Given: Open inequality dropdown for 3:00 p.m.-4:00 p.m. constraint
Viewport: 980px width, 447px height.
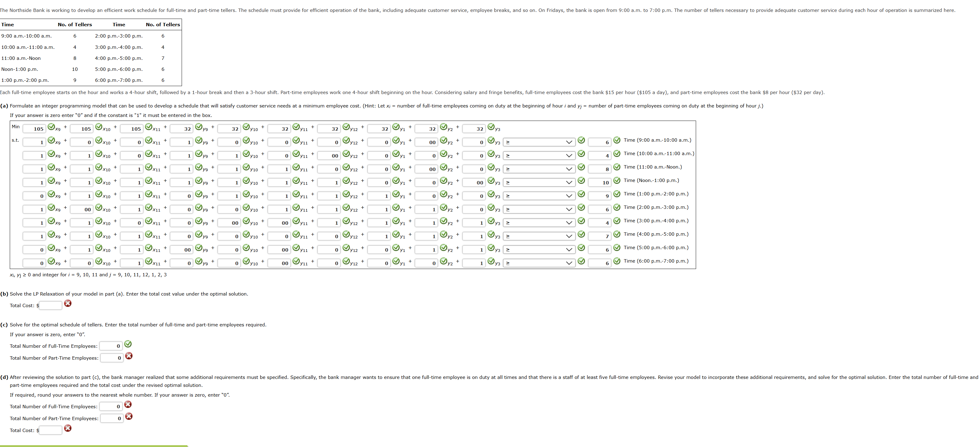Looking at the screenshot, I should coord(539,223).
